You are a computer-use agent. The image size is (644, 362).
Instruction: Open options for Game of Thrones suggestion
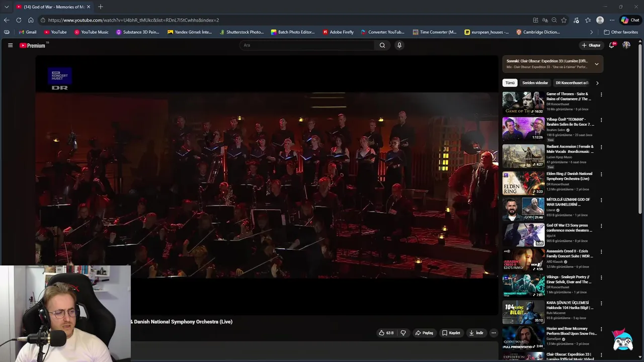[601, 95]
